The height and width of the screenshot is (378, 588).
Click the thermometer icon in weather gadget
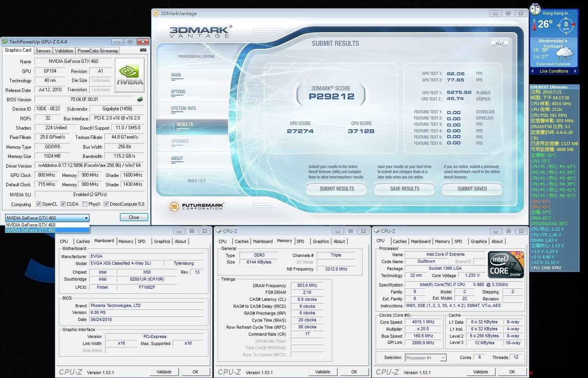(x=535, y=25)
